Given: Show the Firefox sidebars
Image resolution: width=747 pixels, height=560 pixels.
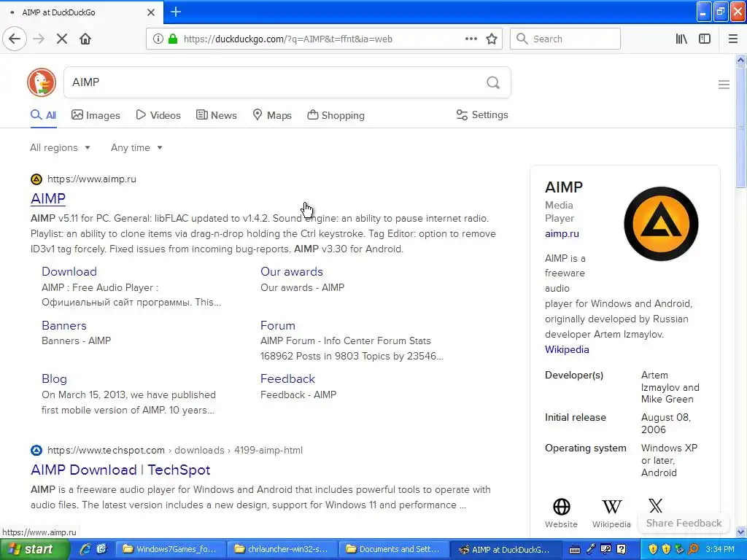Looking at the screenshot, I should 705,39.
